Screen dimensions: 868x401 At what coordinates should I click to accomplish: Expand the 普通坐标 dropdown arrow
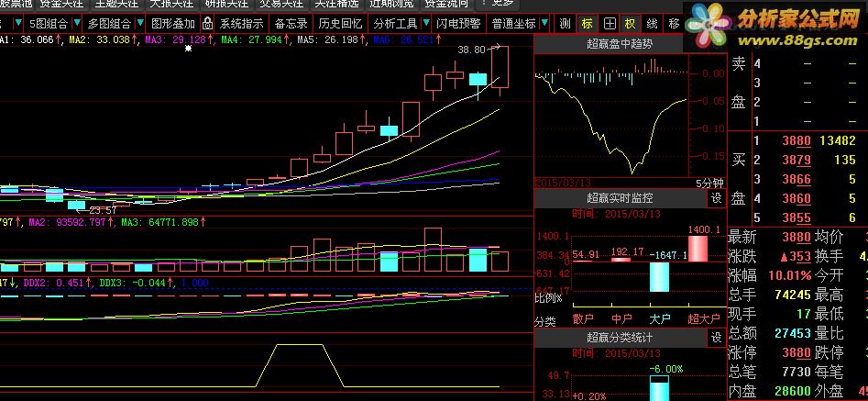click(544, 24)
